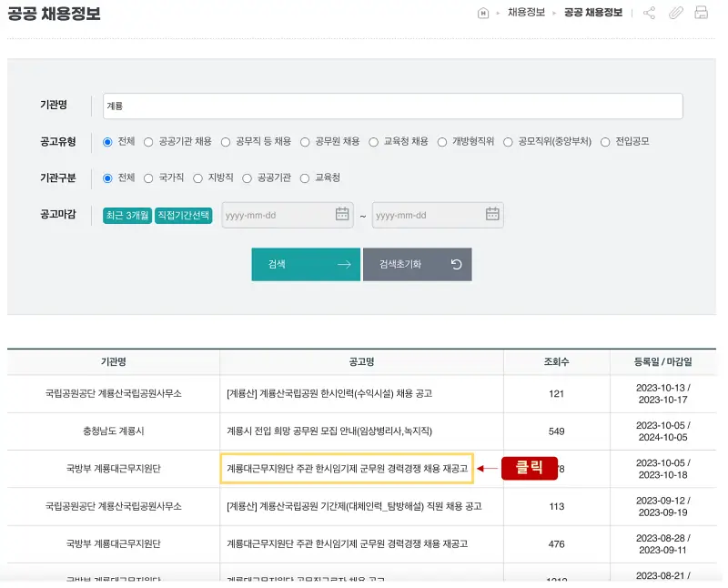Screen dimensions: 728x588
Task: Click the 채용정보 breadcrumb item
Action: (527, 14)
